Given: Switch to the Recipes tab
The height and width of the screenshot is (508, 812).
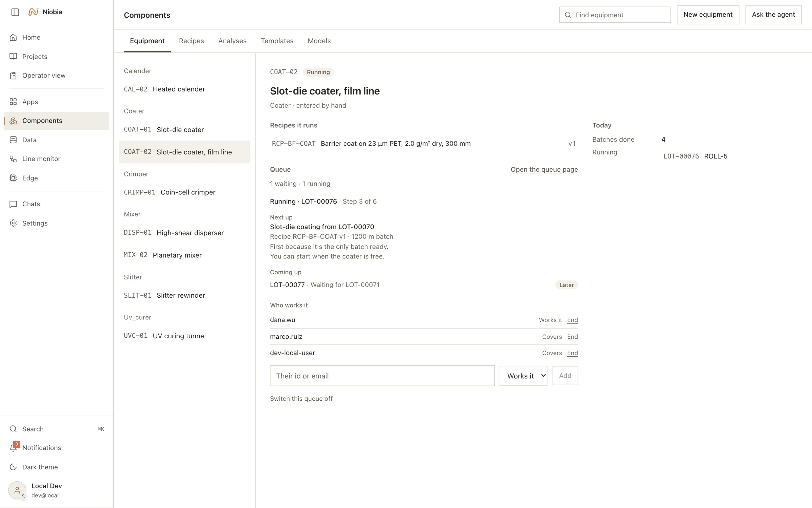Looking at the screenshot, I should point(191,41).
